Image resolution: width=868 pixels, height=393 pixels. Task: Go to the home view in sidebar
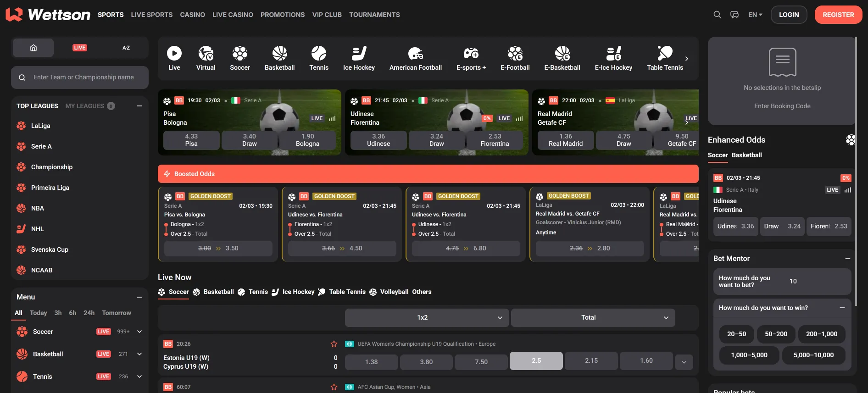tap(33, 48)
